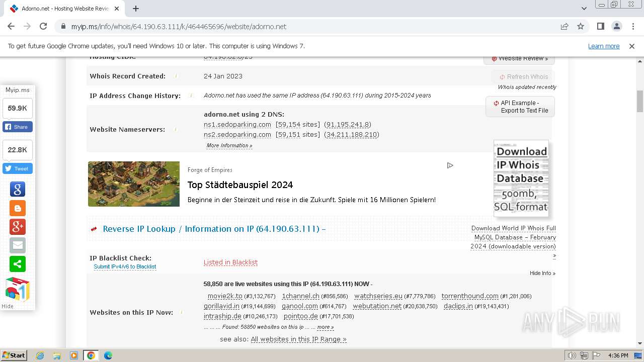
Task: Click the Website Review button
Action: [x=519, y=58]
